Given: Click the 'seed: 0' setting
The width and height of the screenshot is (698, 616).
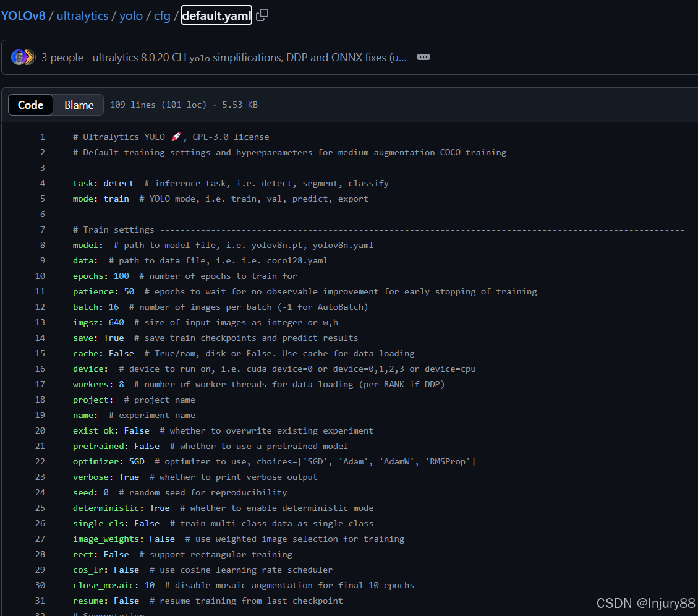Looking at the screenshot, I should click(90, 492).
